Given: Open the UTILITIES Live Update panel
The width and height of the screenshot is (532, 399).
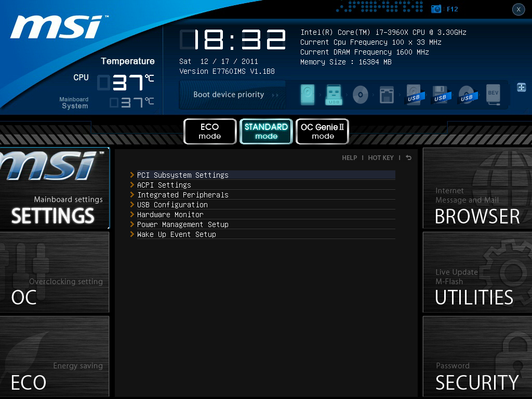Looking at the screenshot, I should click(x=477, y=272).
